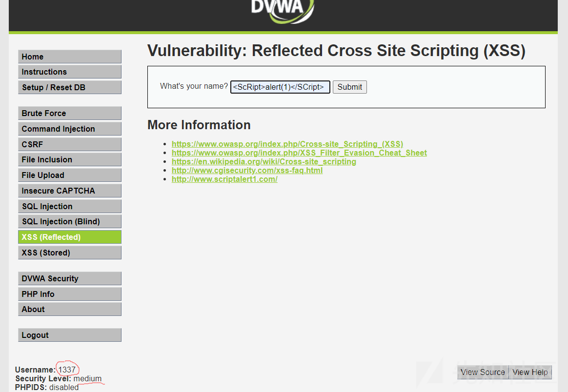The width and height of the screenshot is (568, 392).
Task: Open DVWA Security settings
Action: click(x=70, y=279)
